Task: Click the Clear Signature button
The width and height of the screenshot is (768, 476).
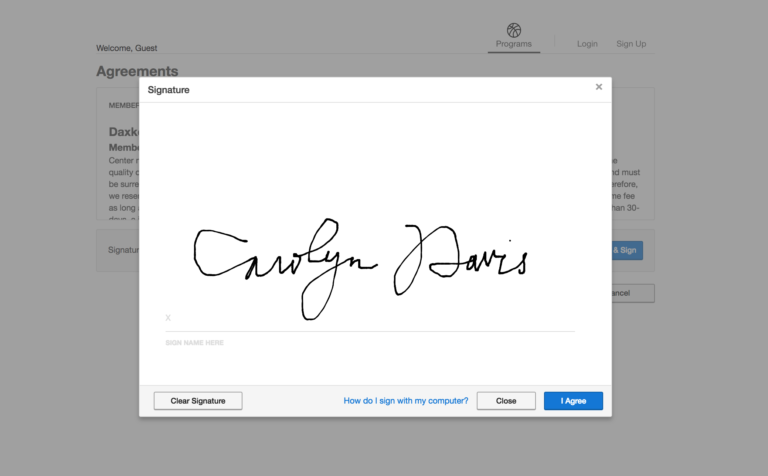Action: 198,401
